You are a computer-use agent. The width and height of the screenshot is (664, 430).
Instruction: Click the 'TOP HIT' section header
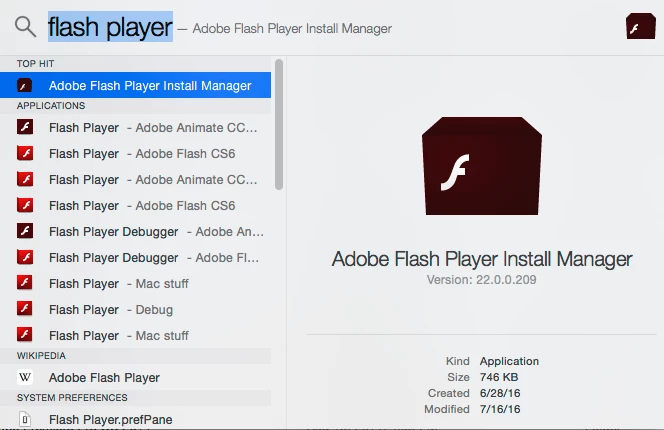pos(36,64)
